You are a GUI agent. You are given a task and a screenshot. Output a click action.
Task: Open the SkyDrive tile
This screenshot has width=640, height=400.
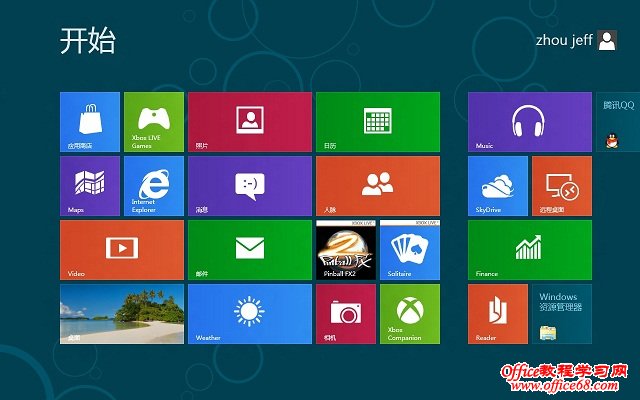pyautogui.click(x=498, y=186)
